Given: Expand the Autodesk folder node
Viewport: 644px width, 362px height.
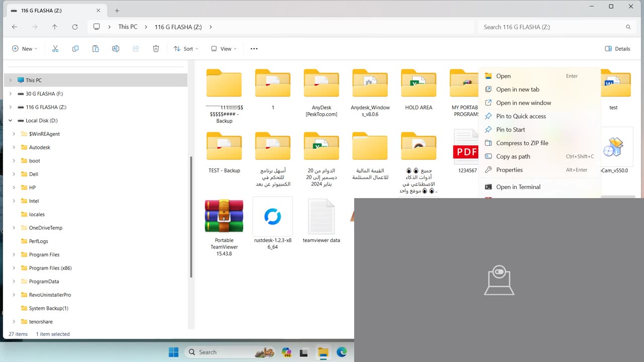Looking at the screenshot, I should coord(14,147).
